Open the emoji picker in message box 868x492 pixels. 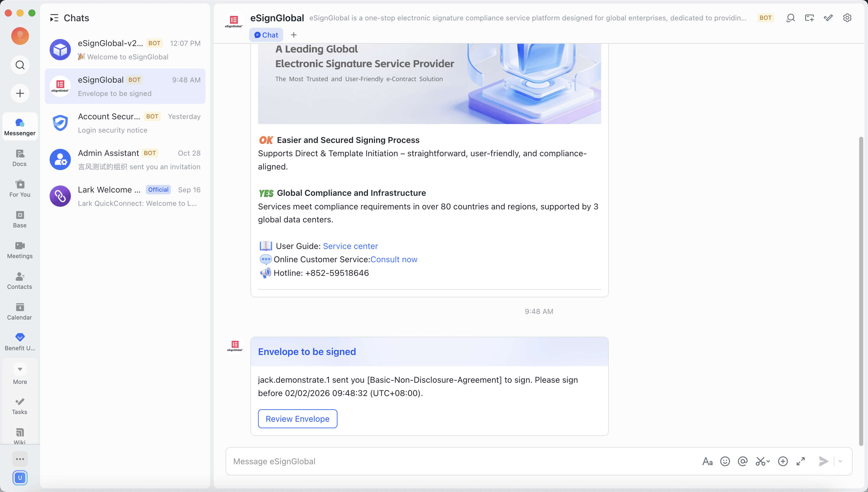coord(725,461)
